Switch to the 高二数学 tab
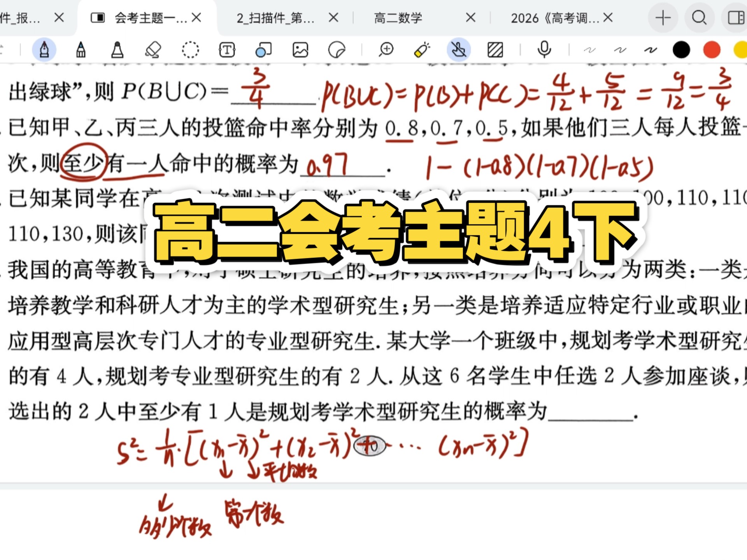Screen dimensions: 747x560 click(397, 17)
